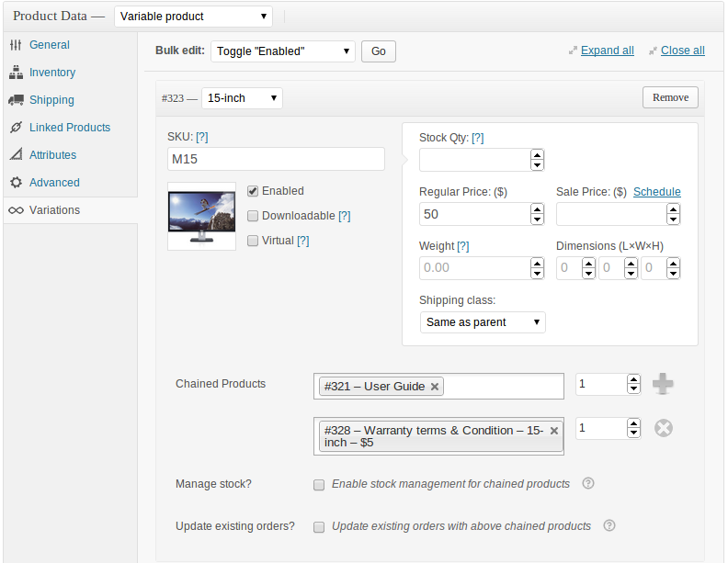Click the plus icon to add chained product
Image resolution: width=728 pixels, height=563 pixels.
663,384
